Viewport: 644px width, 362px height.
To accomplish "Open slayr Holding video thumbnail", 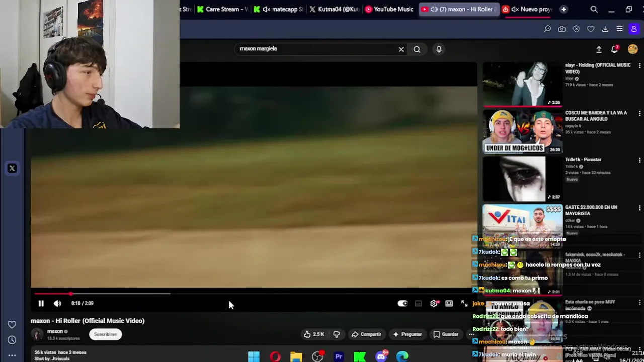I will click(x=522, y=84).
